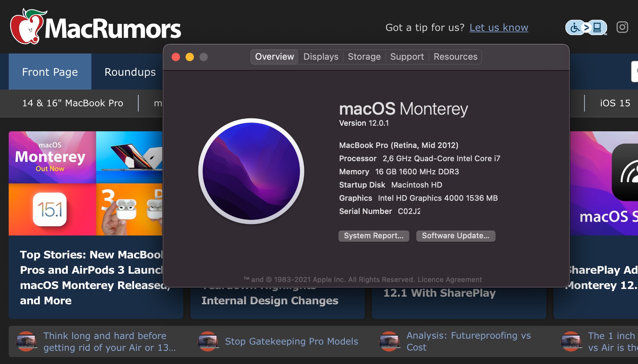Open avatar icon beside 'Analysis: Futureproofing vs Cost'
This screenshot has width=638, height=364.
(x=389, y=341)
